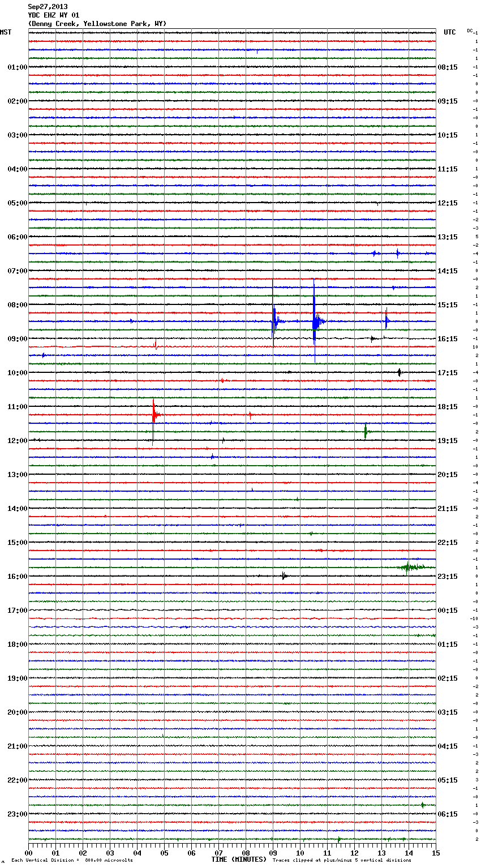The height and width of the screenshot is (868, 481).
Task: Click the "DC" offset column header
Action: (x=470, y=31)
